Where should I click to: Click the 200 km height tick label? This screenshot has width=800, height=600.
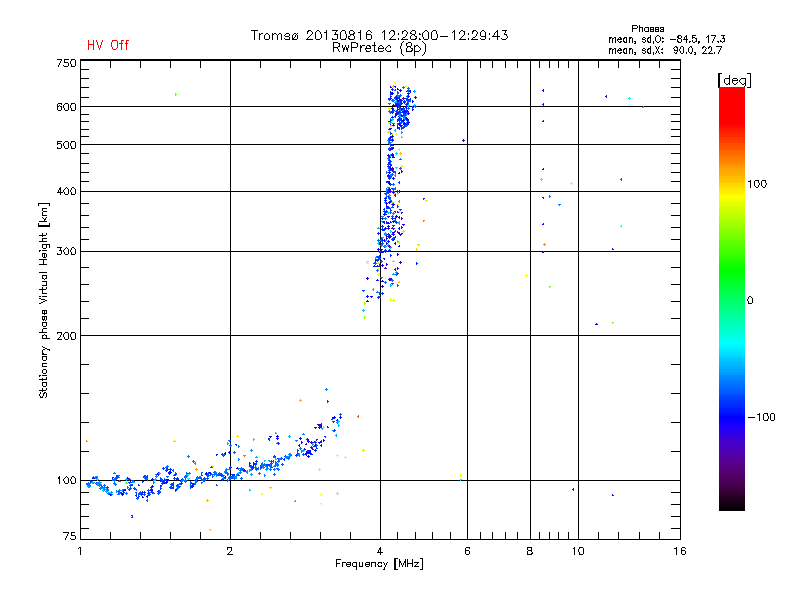pyautogui.click(x=66, y=336)
